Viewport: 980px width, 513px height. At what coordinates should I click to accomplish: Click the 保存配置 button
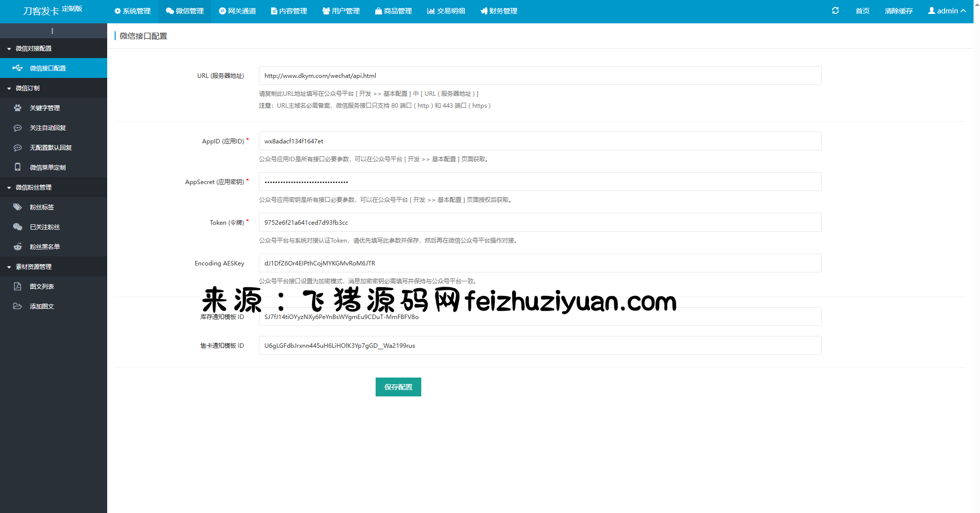click(x=398, y=387)
